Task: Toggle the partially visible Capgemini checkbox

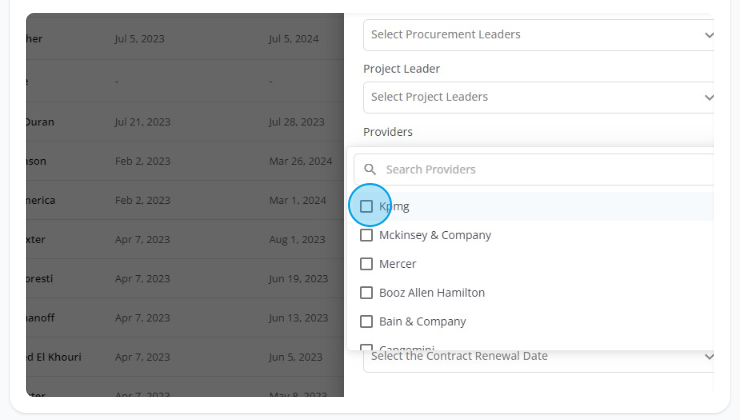Action: (x=366, y=347)
